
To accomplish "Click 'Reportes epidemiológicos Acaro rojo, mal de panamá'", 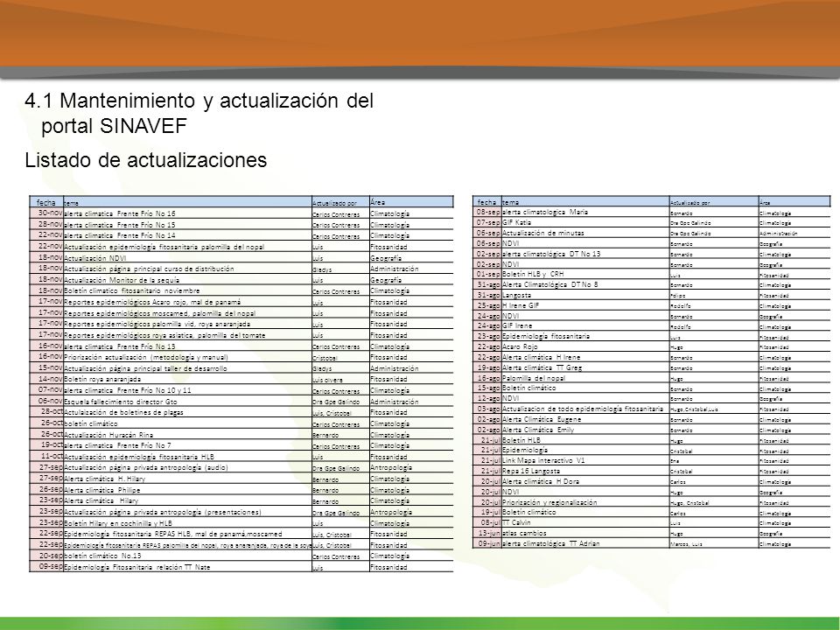I will coord(152,302).
